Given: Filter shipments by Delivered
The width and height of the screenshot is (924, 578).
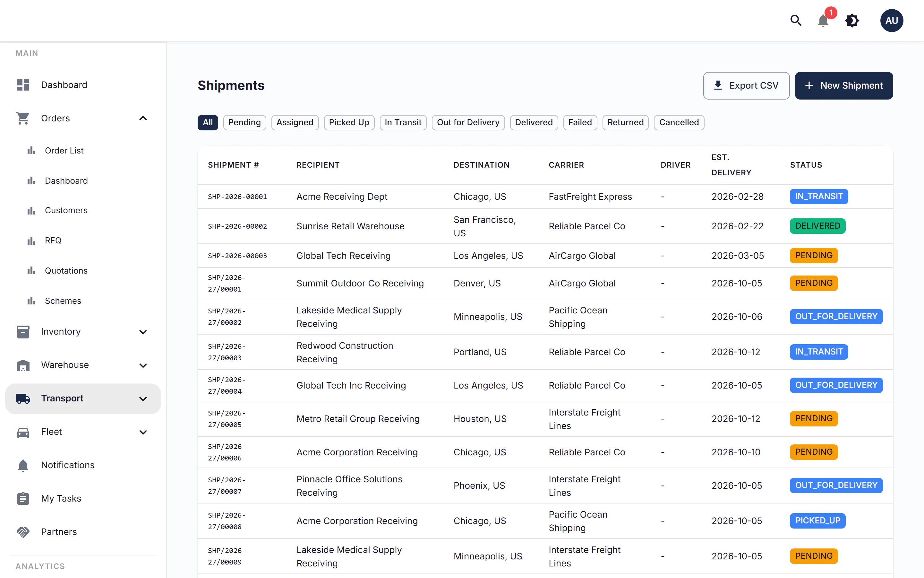Looking at the screenshot, I should coord(534,122).
